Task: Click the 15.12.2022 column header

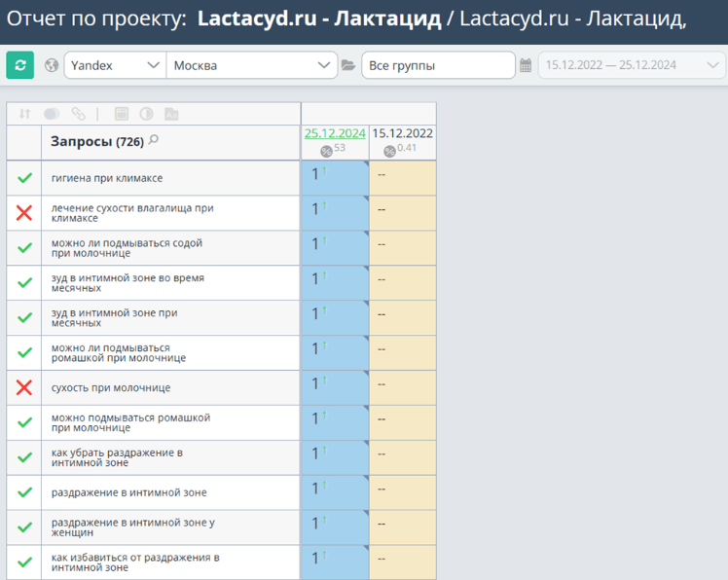Action: (402, 133)
